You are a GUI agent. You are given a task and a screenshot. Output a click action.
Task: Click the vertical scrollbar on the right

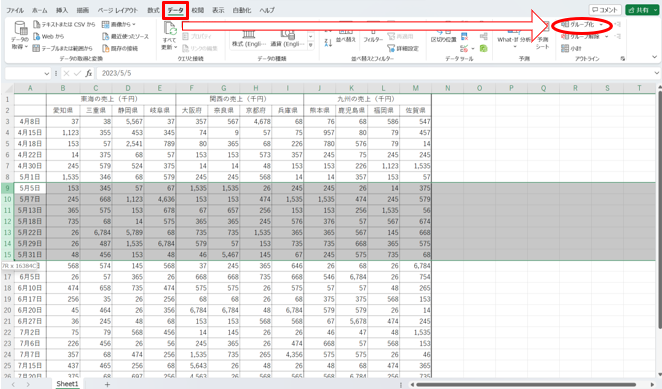click(x=659, y=209)
